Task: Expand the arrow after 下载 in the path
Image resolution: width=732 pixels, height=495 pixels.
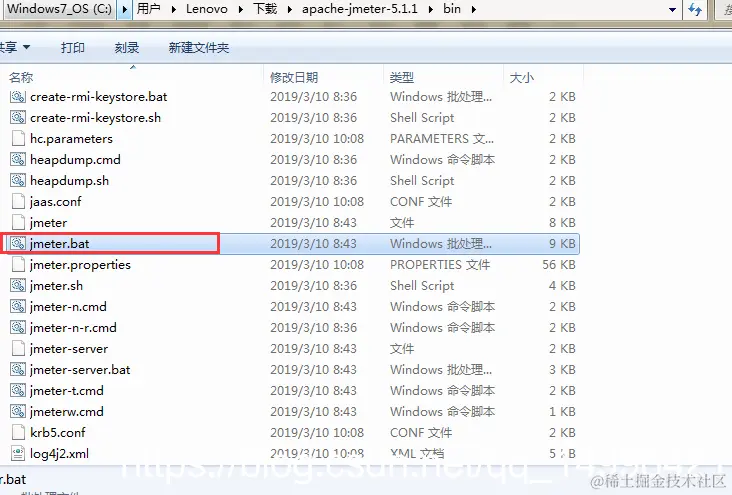Action: point(289,9)
